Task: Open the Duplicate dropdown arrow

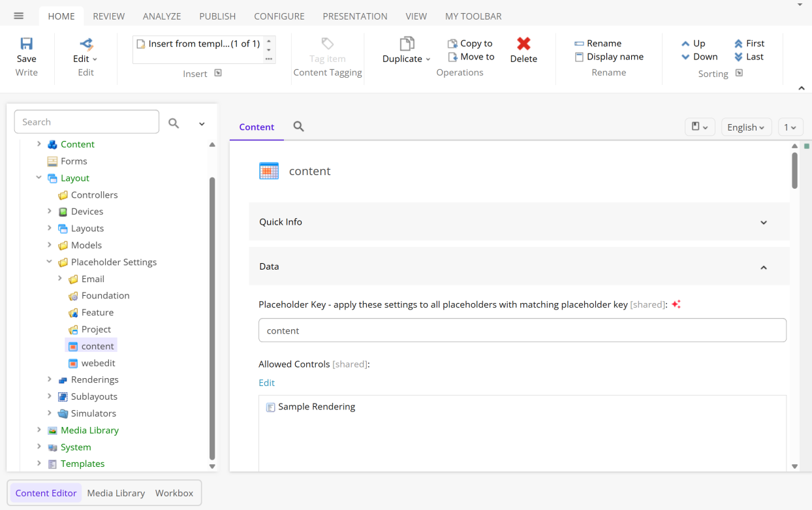Action: [428, 59]
